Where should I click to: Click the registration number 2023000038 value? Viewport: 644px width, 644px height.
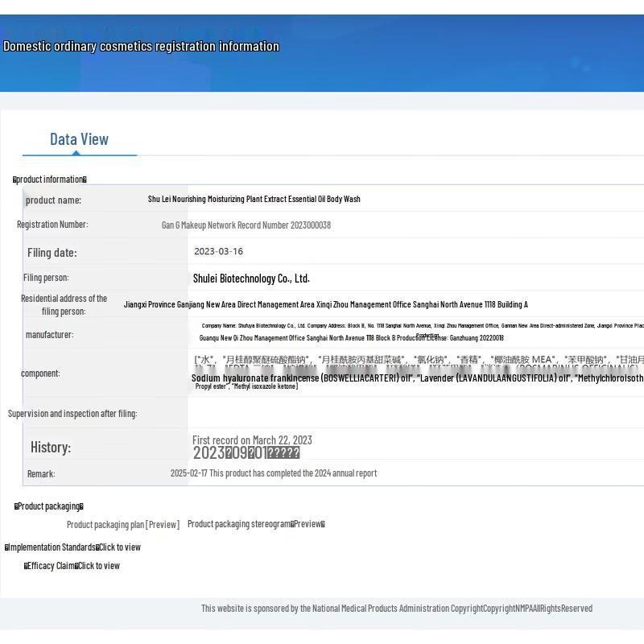tap(246, 225)
